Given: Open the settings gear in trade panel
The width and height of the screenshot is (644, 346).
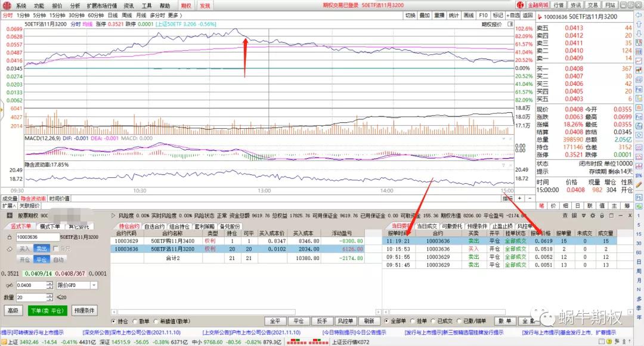Looking at the screenshot, I should pos(594,215).
